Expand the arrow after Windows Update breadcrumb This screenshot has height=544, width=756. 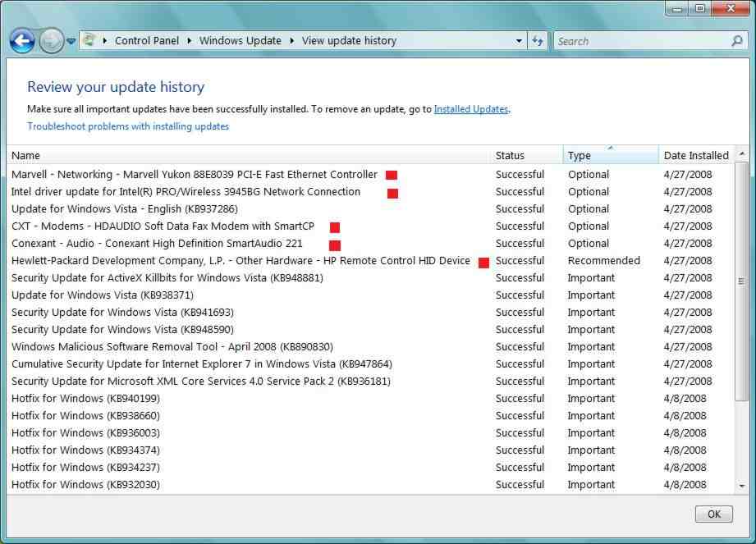pyautogui.click(x=291, y=41)
